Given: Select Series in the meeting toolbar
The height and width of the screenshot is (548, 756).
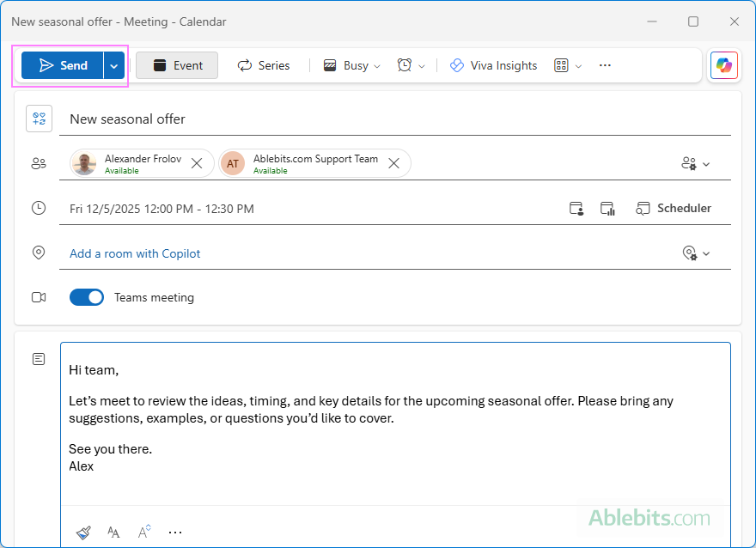Looking at the screenshot, I should 263,65.
